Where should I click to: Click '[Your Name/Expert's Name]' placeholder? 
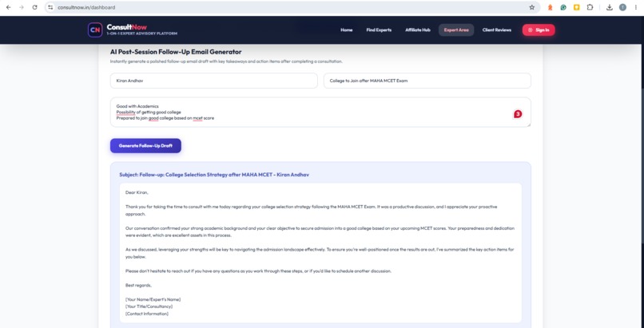153,299
